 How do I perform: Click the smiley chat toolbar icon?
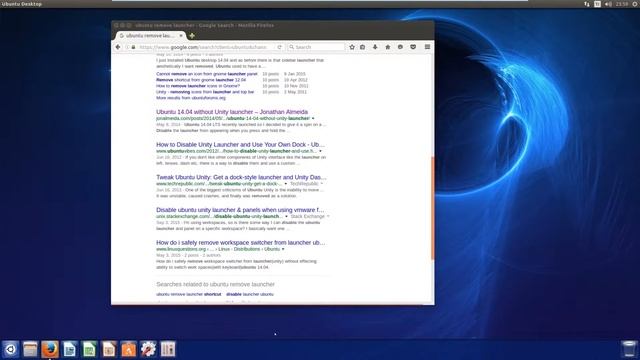point(400,47)
